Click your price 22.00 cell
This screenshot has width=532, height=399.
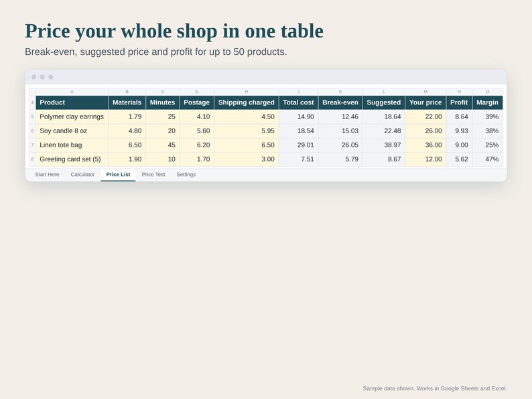point(425,116)
